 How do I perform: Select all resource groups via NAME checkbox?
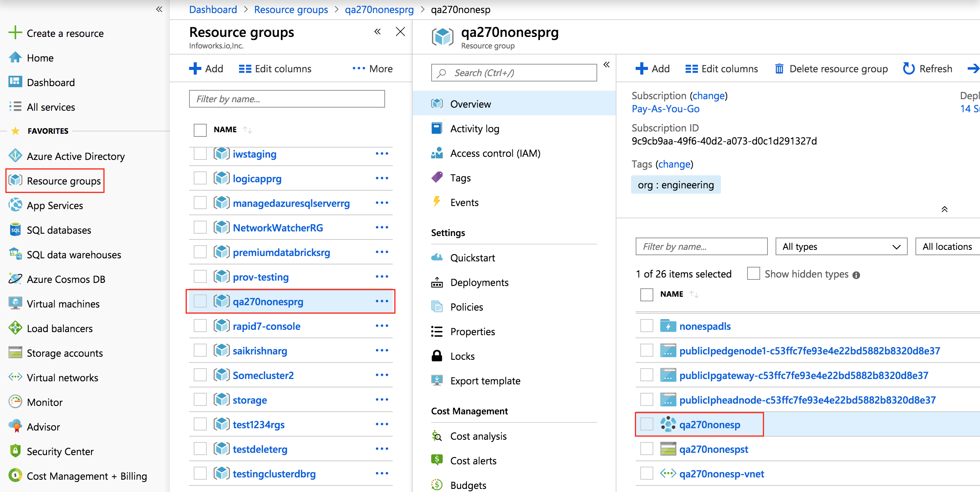point(200,130)
